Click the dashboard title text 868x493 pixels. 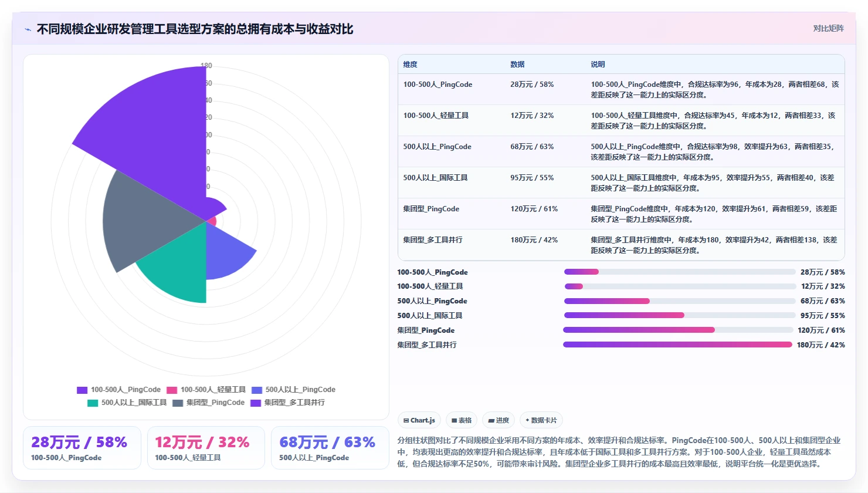tap(195, 29)
